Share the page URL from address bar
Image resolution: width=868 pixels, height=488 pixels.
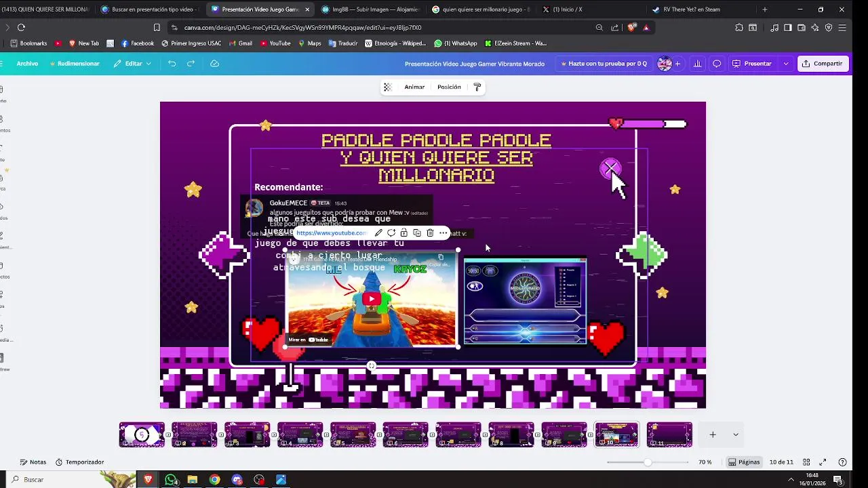point(615,28)
